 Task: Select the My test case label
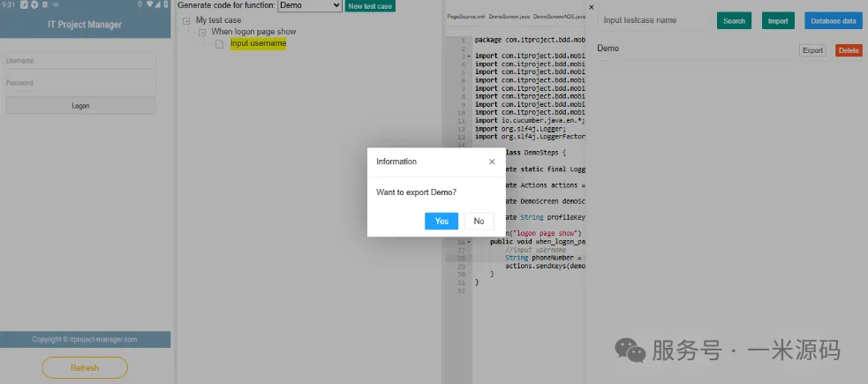click(218, 20)
